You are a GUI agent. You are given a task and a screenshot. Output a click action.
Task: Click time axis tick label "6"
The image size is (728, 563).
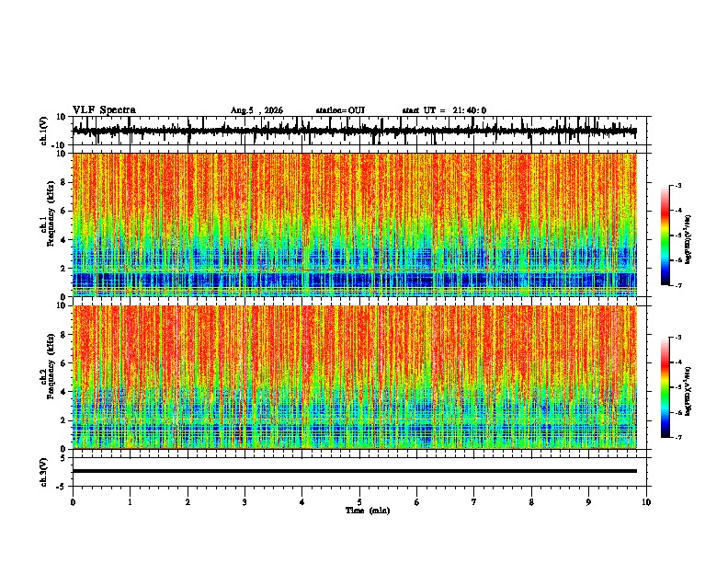pyautogui.click(x=417, y=502)
